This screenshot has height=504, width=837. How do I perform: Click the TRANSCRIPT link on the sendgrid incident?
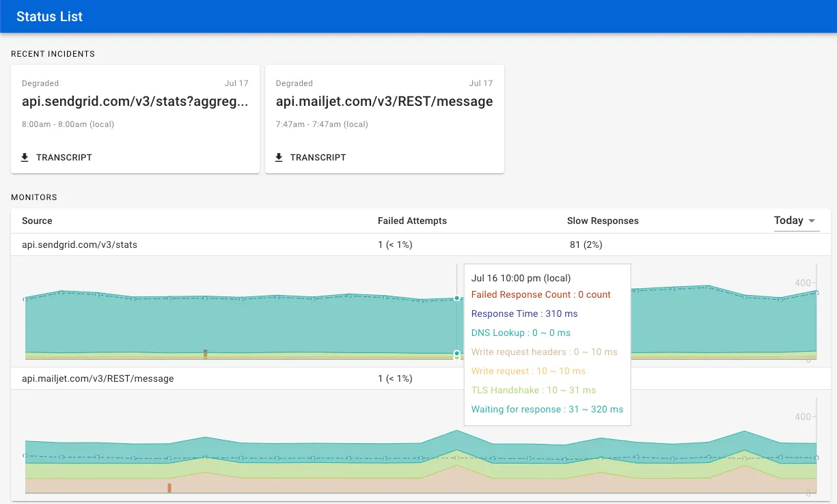(x=56, y=157)
